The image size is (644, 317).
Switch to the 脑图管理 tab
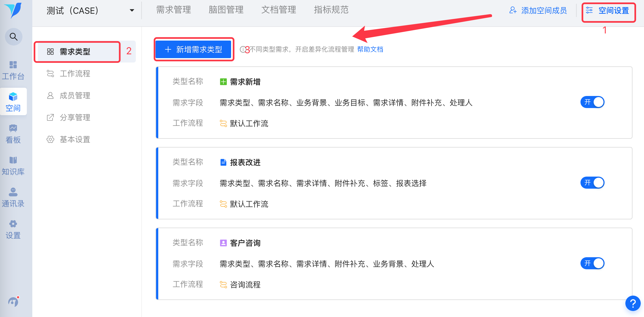click(226, 10)
